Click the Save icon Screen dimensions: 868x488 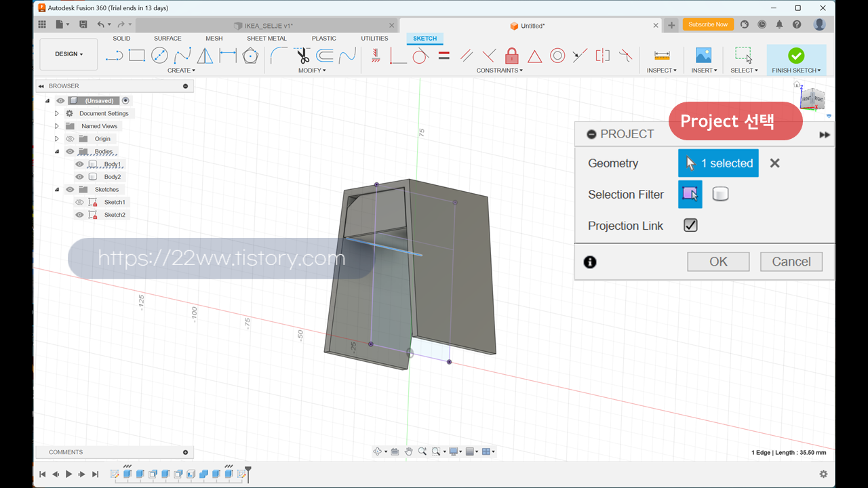coord(83,24)
